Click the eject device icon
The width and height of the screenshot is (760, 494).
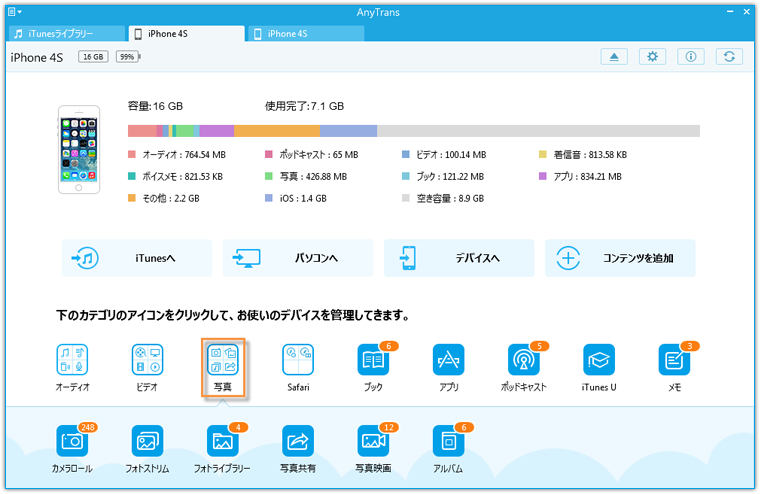click(x=614, y=57)
